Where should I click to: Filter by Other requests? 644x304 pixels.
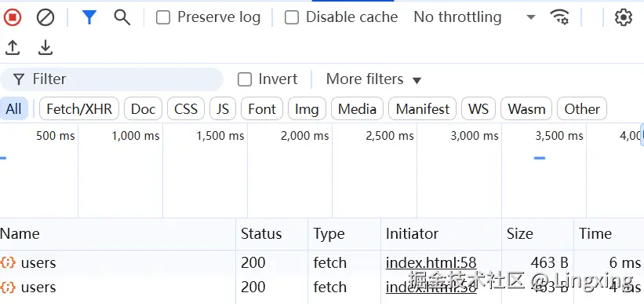pyautogui.click(x=582, y=109)
